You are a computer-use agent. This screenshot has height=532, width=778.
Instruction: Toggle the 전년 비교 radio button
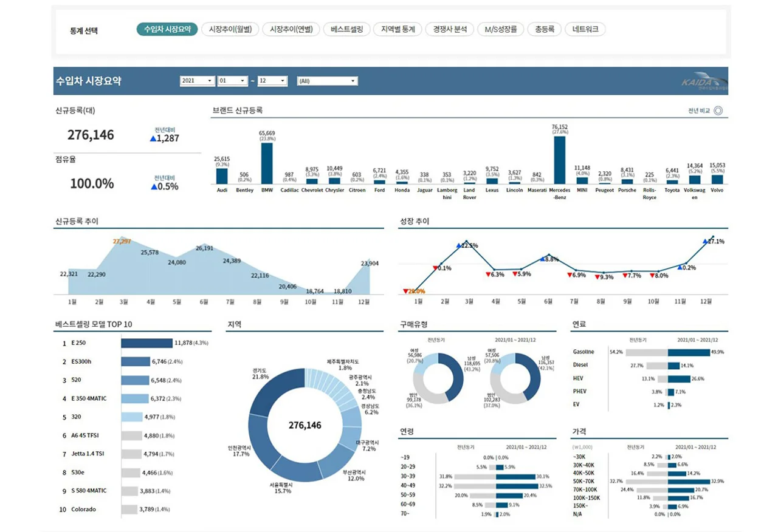[717, 111]
